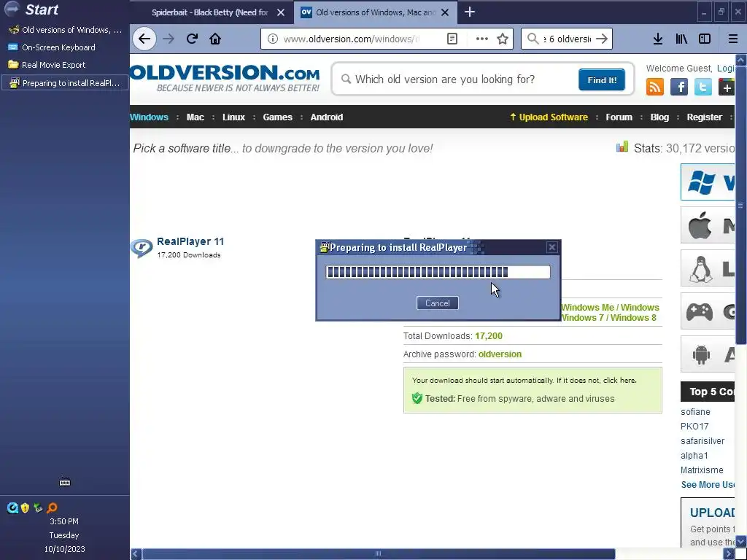Open the Games category in site nav
Image resolution: width=747 pixels, height=560 pixels.
tap(278, 117)
